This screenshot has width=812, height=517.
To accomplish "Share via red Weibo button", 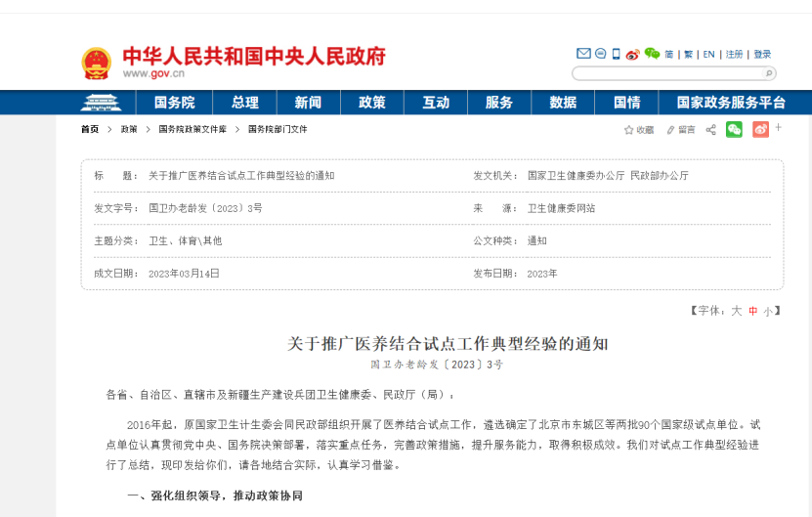I will pyautogui.click(x=761, y=130).
